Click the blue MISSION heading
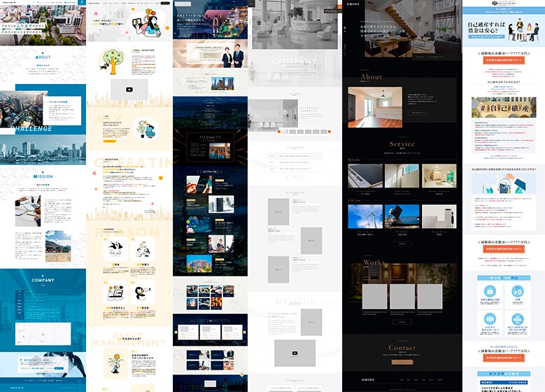Screen dimensions: 545x392 tap(43, 176)
